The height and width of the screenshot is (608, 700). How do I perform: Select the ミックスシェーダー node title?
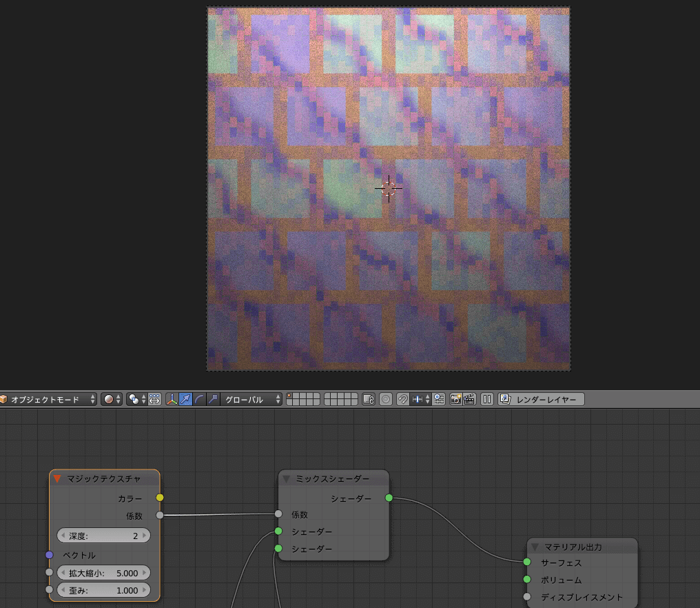[x=333, y=479]
